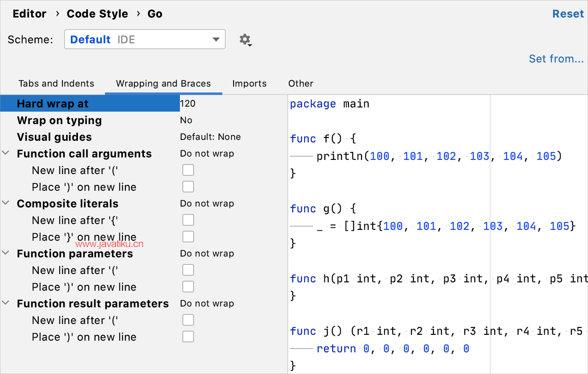Enable New line after '(' for call arguments
This screenshot has width=588, height=374.
[188, 170]
